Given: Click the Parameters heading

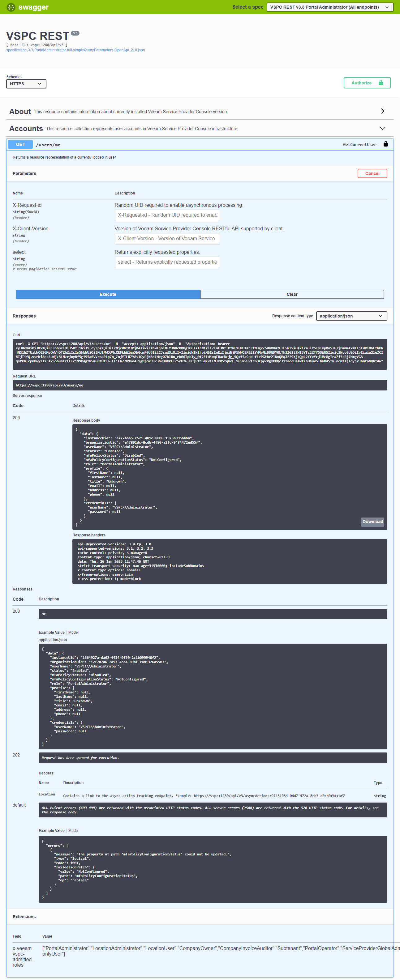Looking at the screenshot, I should (24, 173).
